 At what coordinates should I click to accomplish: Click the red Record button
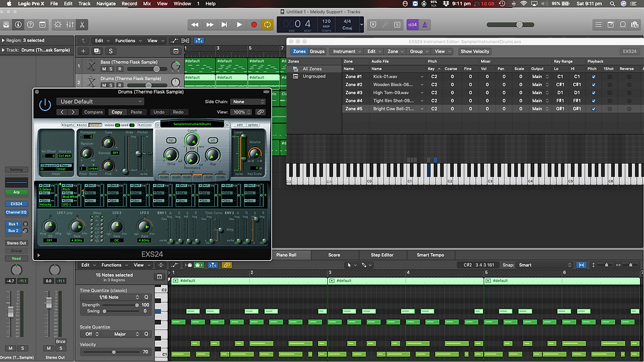point(254,24)
